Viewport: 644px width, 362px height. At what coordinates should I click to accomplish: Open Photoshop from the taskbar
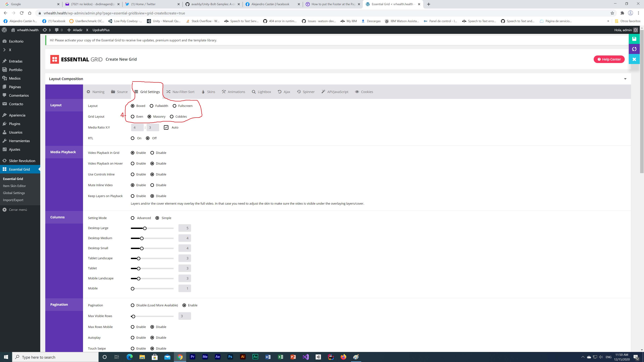230,357
